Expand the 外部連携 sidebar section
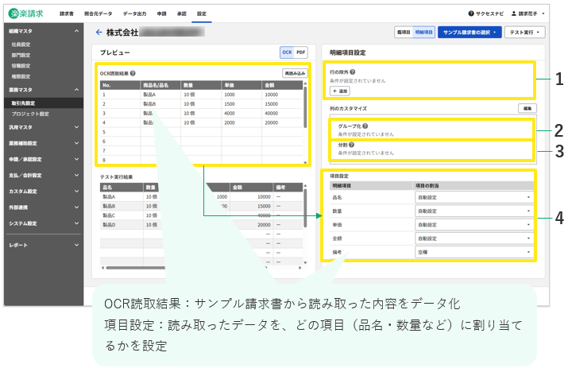Screen dimensions: 568x368 tap(43, 207)
